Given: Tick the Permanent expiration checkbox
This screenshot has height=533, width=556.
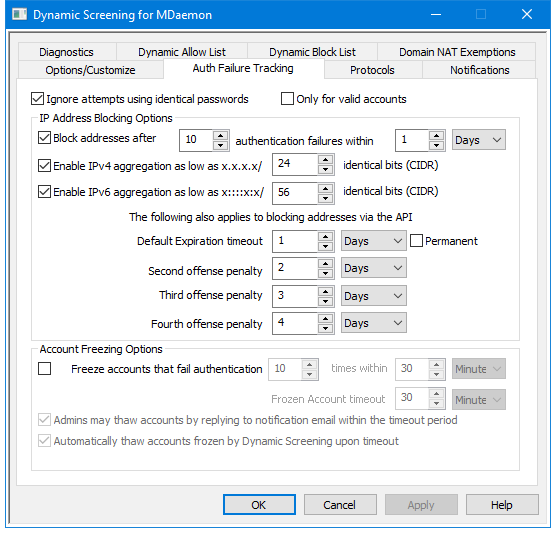Looking at the screenshot, I should click(416, 241).
